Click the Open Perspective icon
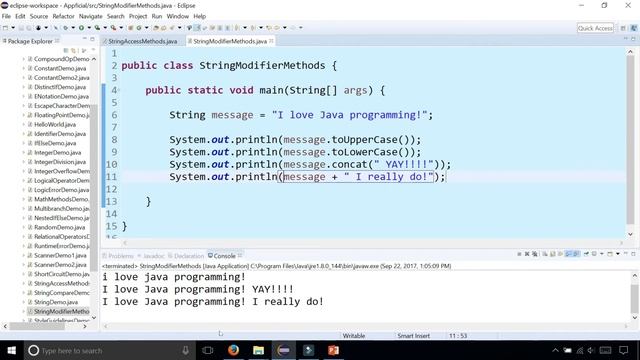This screenshot has width=640, height=360. pos(623,28)
